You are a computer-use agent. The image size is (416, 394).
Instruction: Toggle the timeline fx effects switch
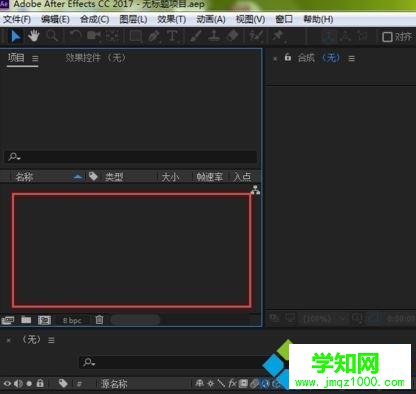(233, 384)
